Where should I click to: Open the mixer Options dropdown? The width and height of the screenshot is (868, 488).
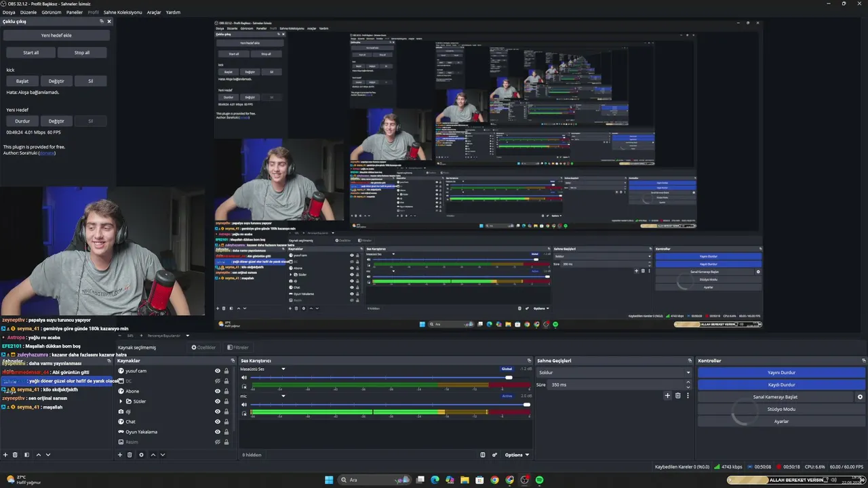click(517, 455)
